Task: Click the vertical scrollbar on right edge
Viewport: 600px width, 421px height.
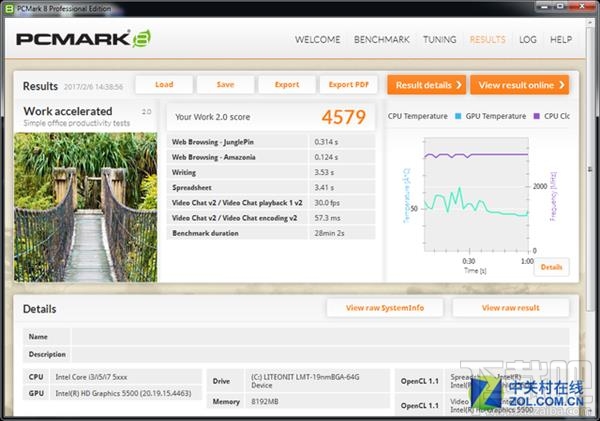Action: (x=590, y=168)
